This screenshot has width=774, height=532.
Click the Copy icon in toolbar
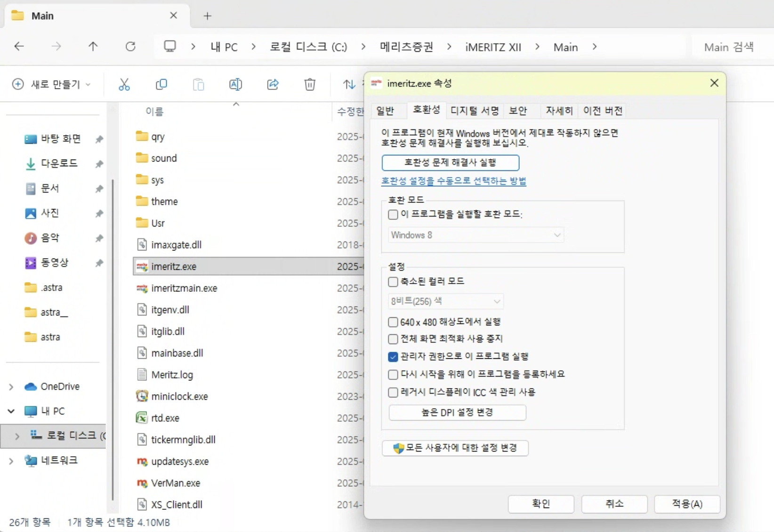(161, 84)
